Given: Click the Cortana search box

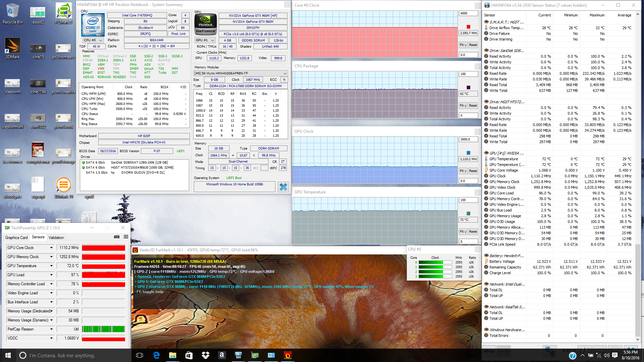Looking at the screenshot, I should 73,355.
